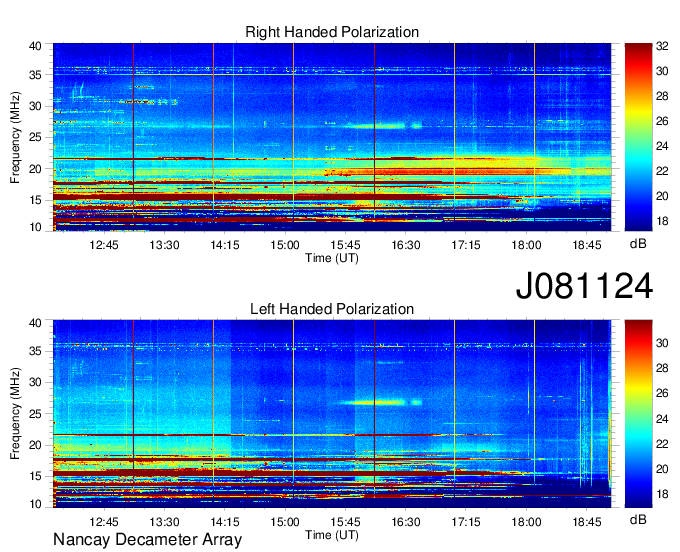Image resolution: width=680 pixels, height=552 pixels.
Task: Click the top plot's Time (UT) axis label
Action: [x=332, y=258]
